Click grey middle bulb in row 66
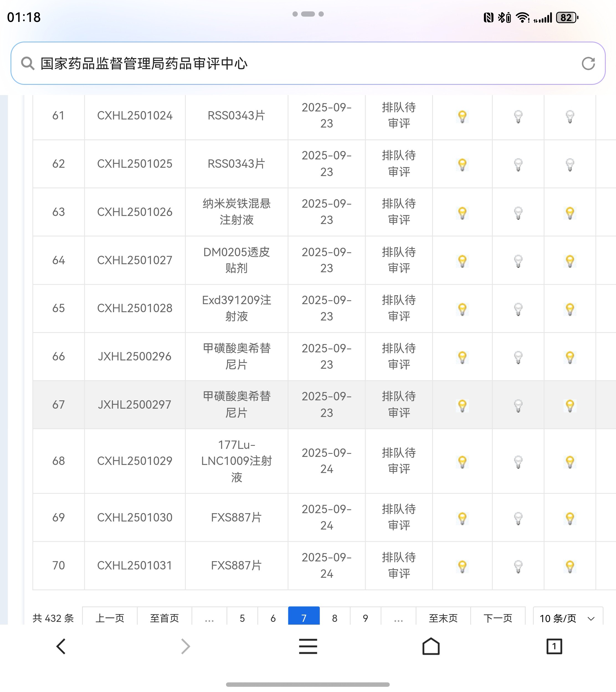 (x=518, y=357)
